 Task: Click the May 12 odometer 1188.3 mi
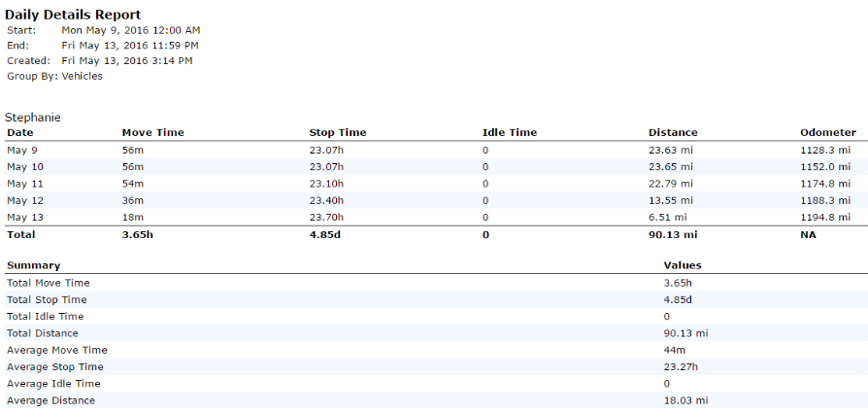(825, 200)
